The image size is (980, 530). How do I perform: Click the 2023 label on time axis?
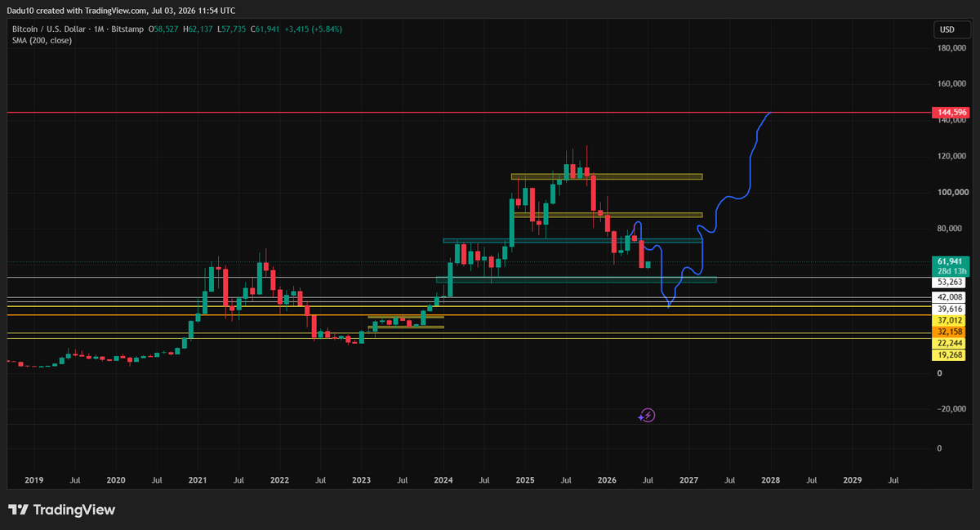(x=361, y=480)
